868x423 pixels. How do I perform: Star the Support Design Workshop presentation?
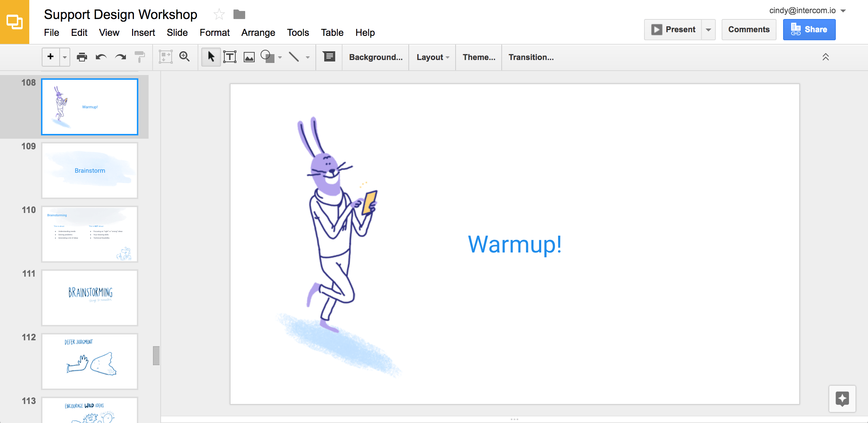[219, 15]
